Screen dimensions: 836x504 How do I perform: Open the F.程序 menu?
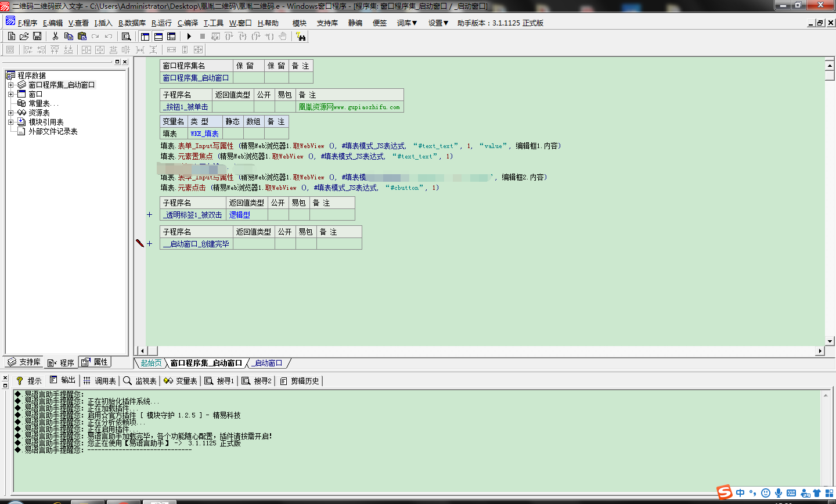[27, 23]
